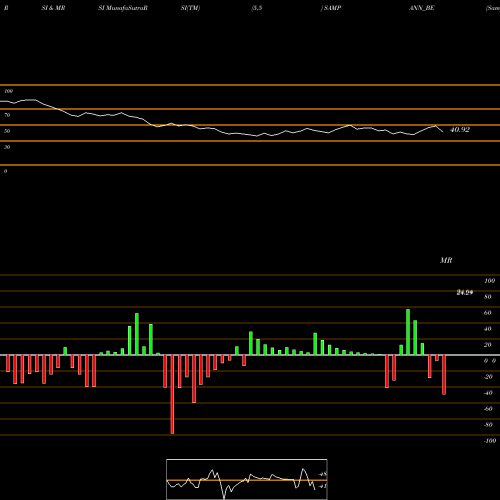The height and width of the screenshot is (500, 500).
Task: Click the 'MR' panel title
Action: pyautogui.click(x=446, y=260)
